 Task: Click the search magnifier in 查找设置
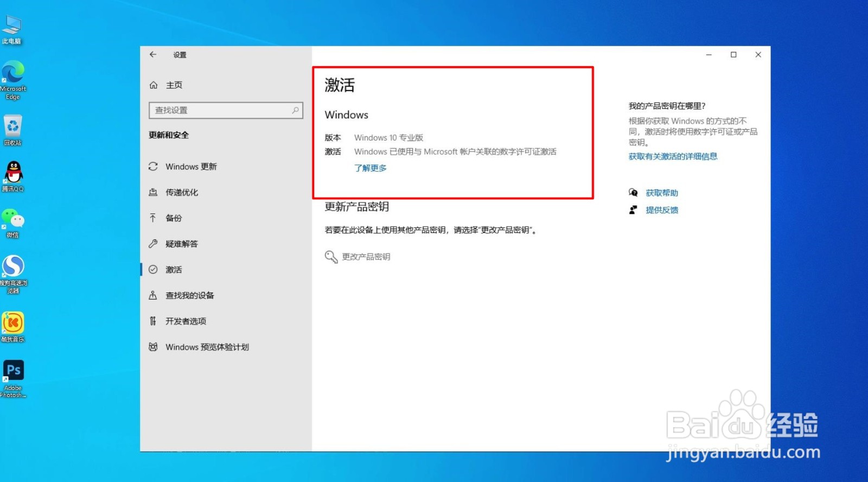coord(295,110)
